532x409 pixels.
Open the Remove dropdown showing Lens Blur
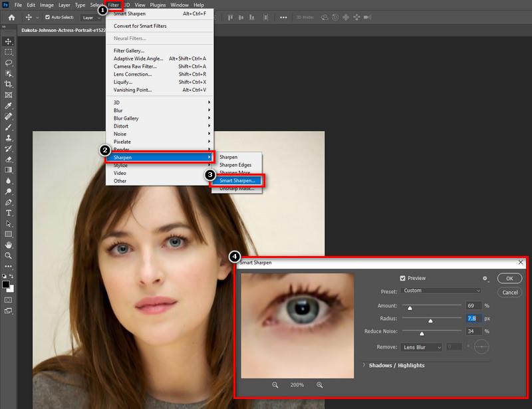pyautogui.click(x=422, y=347)
